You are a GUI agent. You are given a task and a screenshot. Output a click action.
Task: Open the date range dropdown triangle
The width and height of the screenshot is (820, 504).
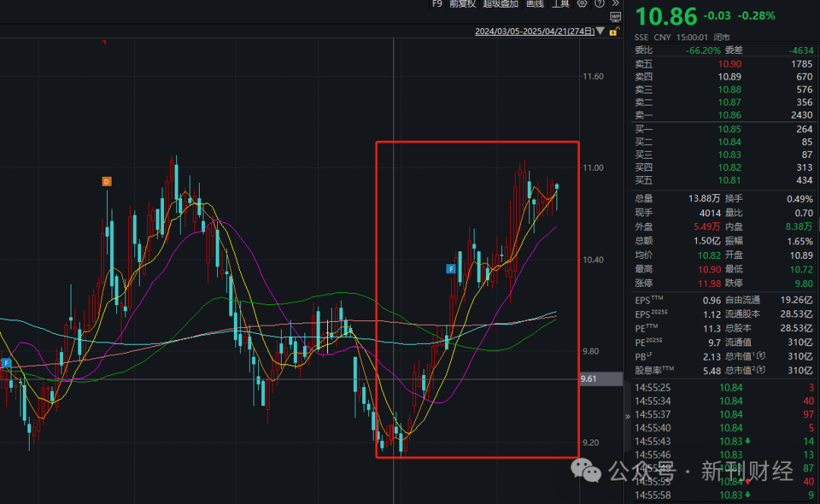click(x=601, y=32)
